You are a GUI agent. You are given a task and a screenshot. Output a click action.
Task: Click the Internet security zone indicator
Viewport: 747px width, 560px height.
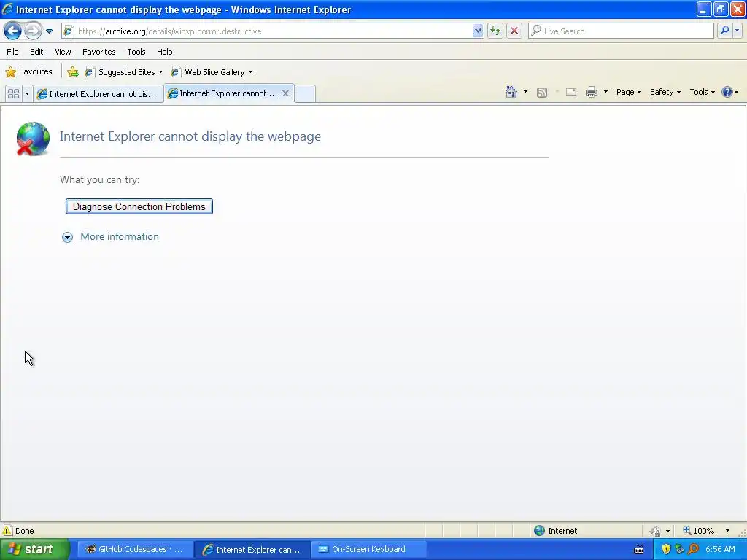pyautogui.click(x=555, y=531)
